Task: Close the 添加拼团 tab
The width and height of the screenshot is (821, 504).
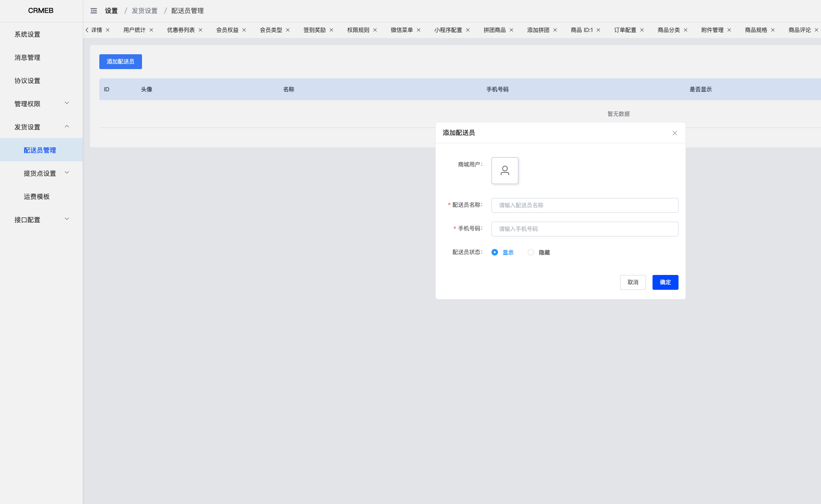Action: coord(555,30)
